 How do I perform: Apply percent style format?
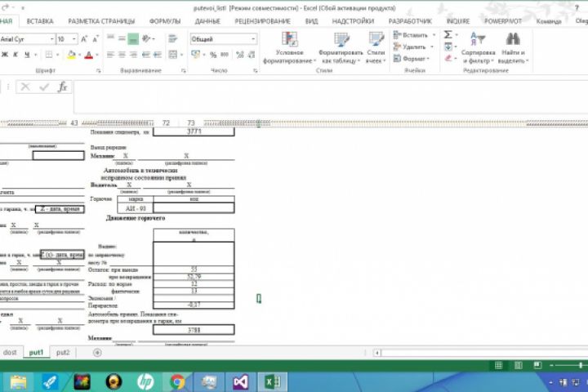coord(213,55)
